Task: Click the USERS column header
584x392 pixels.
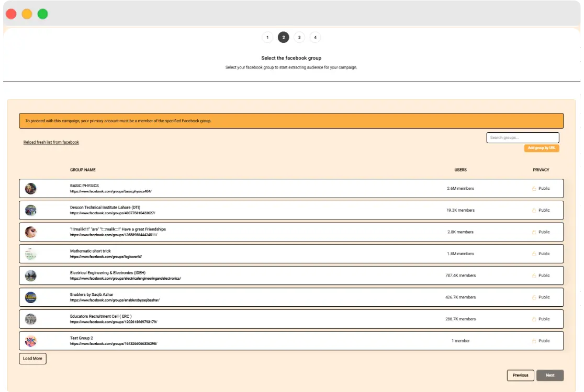Action: tap(461, 170)
